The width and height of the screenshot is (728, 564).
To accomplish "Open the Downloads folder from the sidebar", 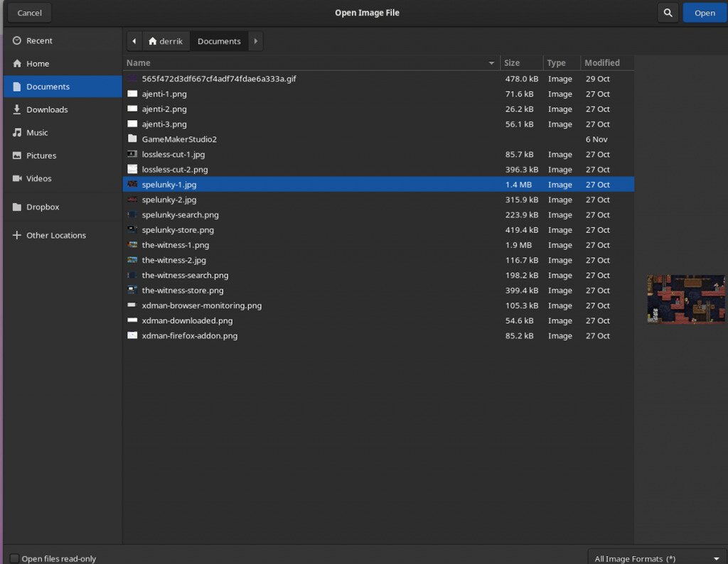I will (x=45, y=109).
